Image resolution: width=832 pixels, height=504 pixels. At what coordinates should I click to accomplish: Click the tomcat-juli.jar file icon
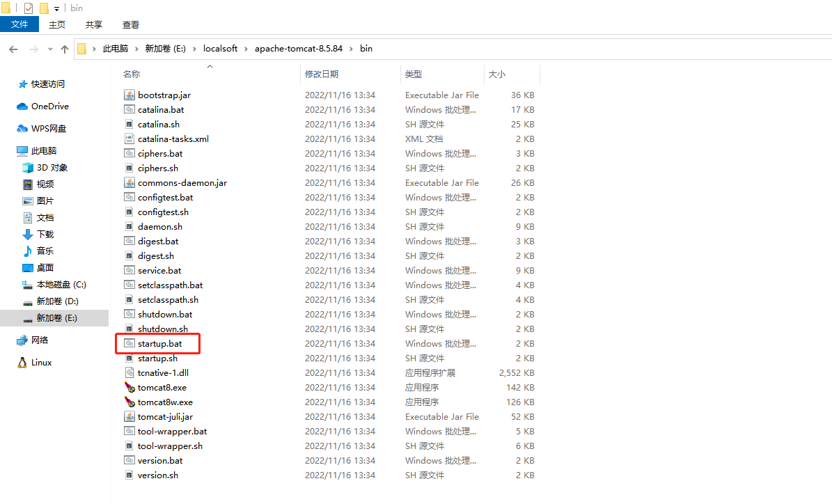coord(129,416)
